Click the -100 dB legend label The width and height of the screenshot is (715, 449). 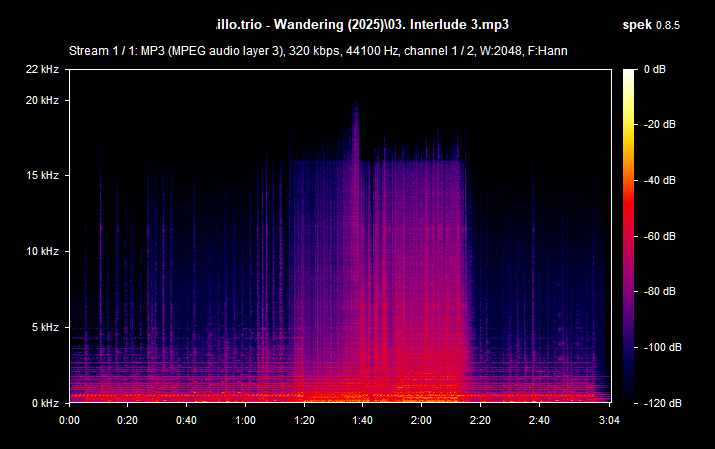[662, 347]
